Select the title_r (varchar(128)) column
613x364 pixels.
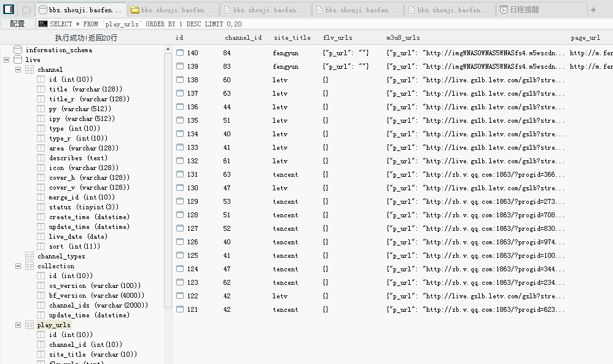tap(89, 99)
